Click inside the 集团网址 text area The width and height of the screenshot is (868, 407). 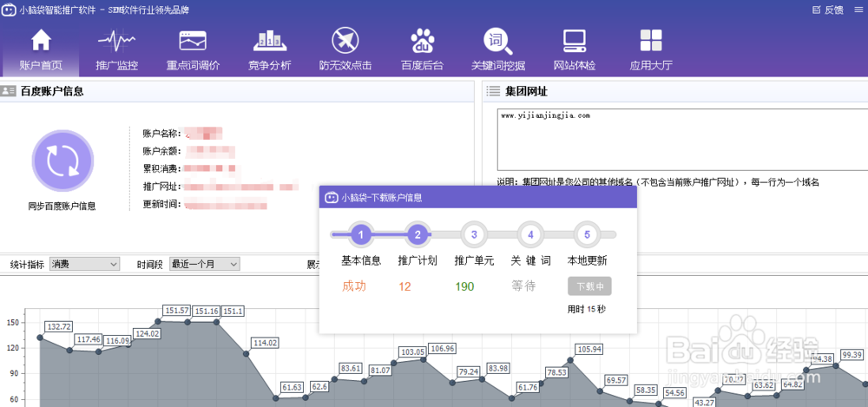[x=682, y=140]
